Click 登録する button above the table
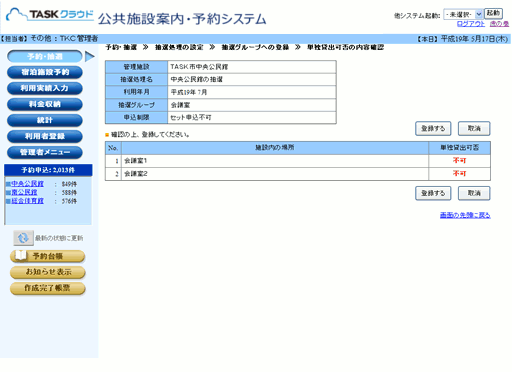The image size is (512, 372). pyautogui.click(x=433, y=129)
